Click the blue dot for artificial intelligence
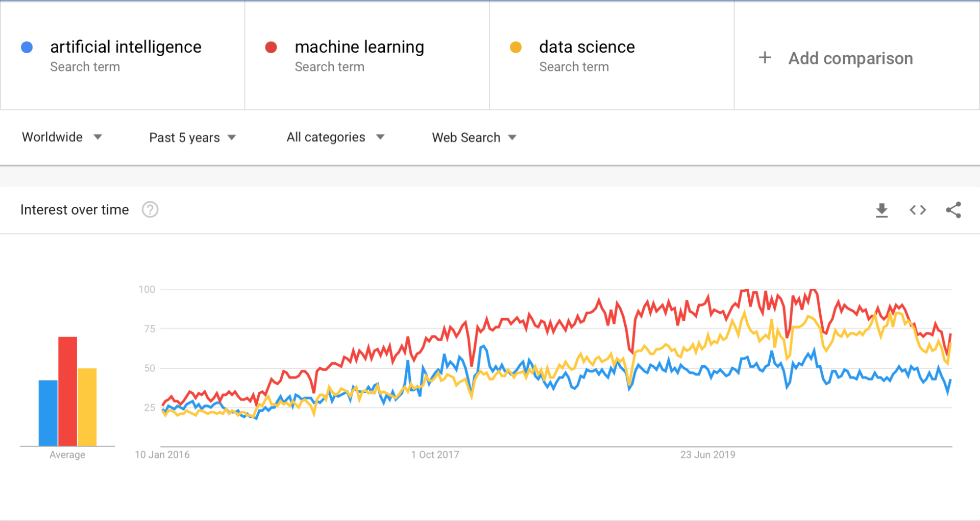The image size is (980, 521). point(27,46)
